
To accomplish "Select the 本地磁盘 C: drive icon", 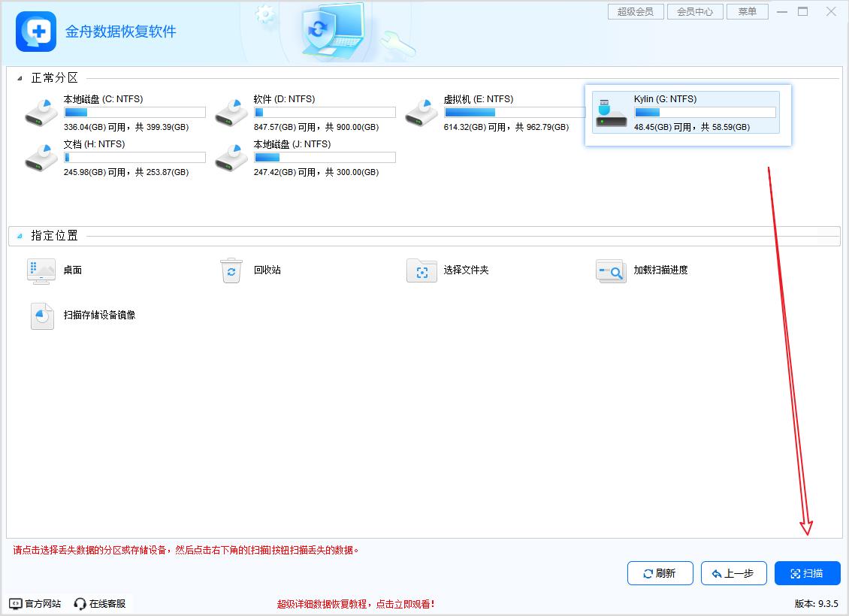I will point(41,113).
